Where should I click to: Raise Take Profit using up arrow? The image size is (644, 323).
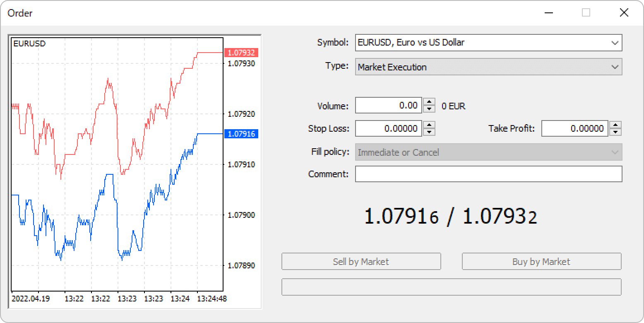(x=615, y=125)
